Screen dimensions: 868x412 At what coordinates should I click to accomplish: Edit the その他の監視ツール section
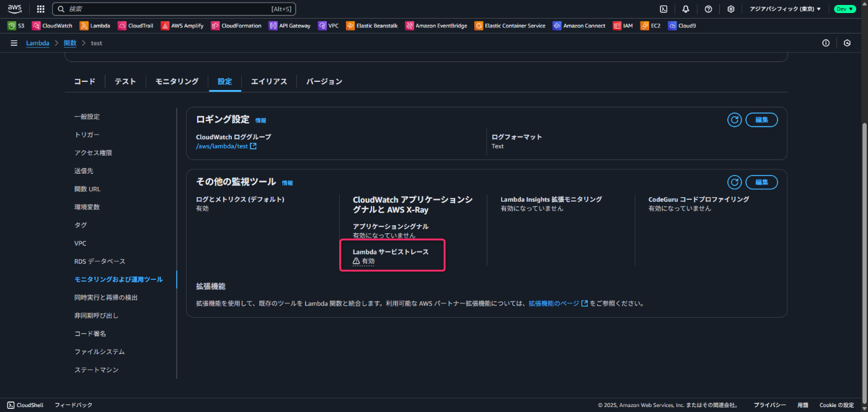pyautogui.click(x=761, y=182)
